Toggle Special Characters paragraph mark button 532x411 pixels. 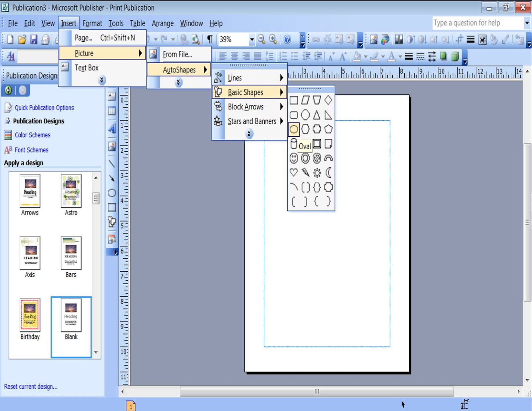click(210, 40)
